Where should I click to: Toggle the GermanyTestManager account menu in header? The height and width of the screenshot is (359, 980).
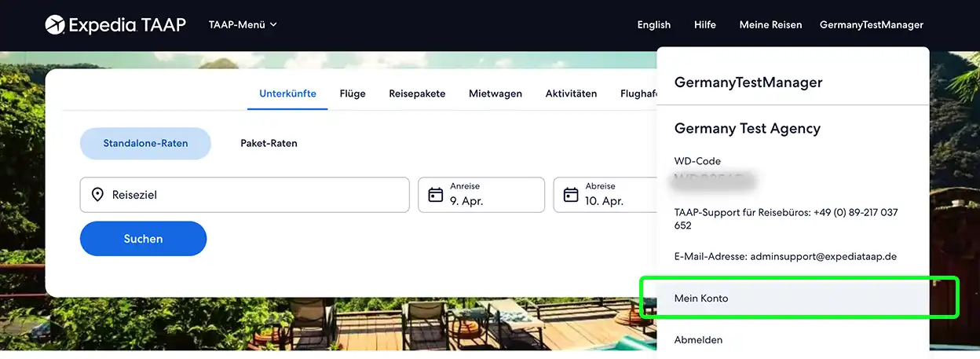(871, 24)
